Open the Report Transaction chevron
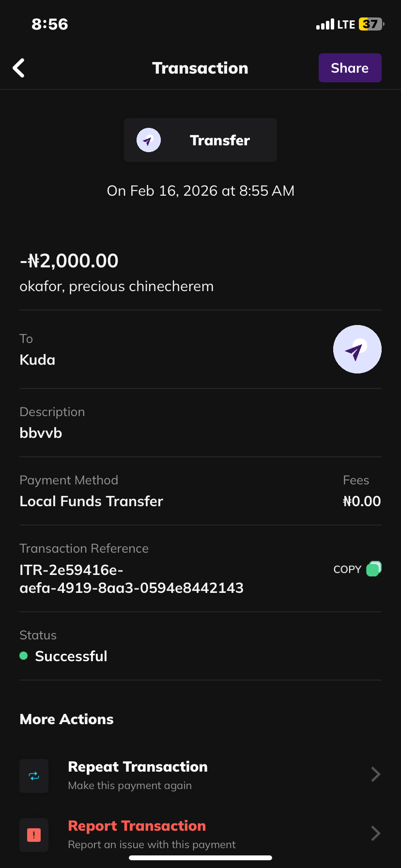This screenshot has width=401, height=868. pyautogui.click(x=375, y=834)
